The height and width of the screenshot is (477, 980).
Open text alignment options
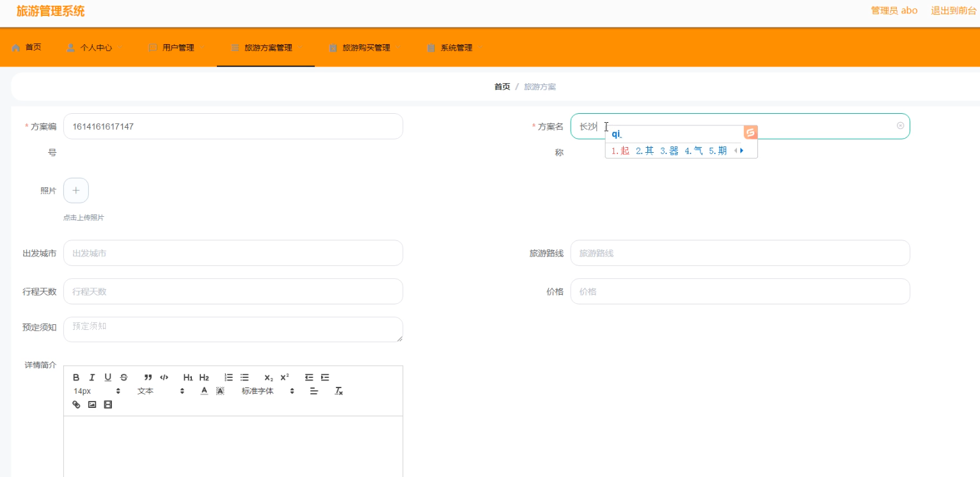point(314,391)
